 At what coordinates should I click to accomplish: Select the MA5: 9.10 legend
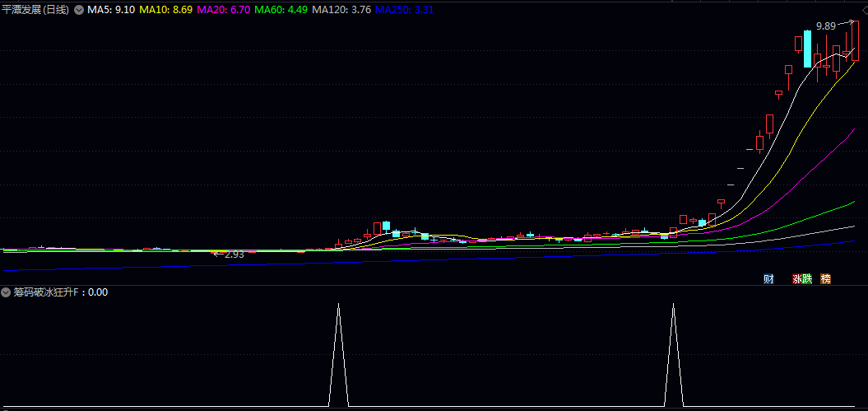[x=111, y=9]
